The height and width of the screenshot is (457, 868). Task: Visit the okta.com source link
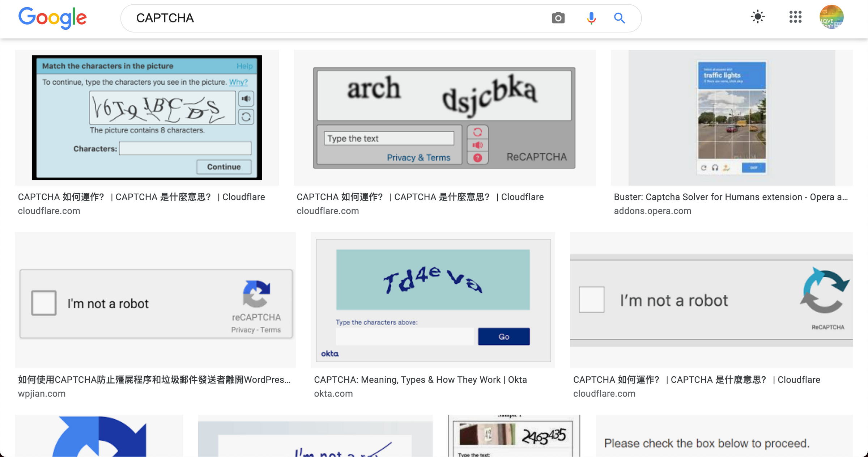[333, 393]
